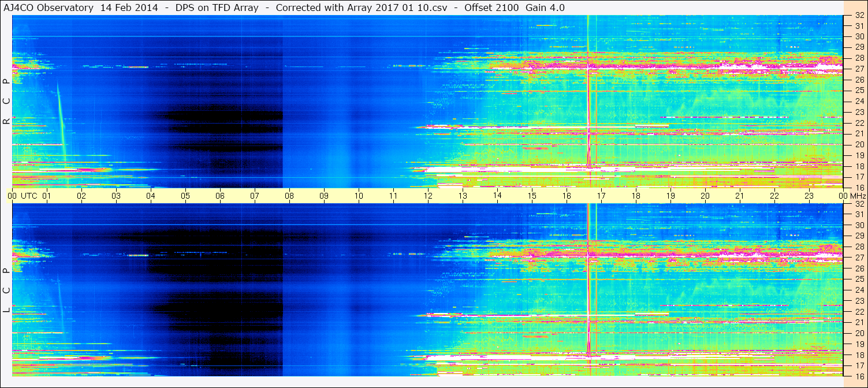Select the 18 hour mark on the time axis
The height and width of the screenshot is (388, 868).
click(x=636, y=196)
